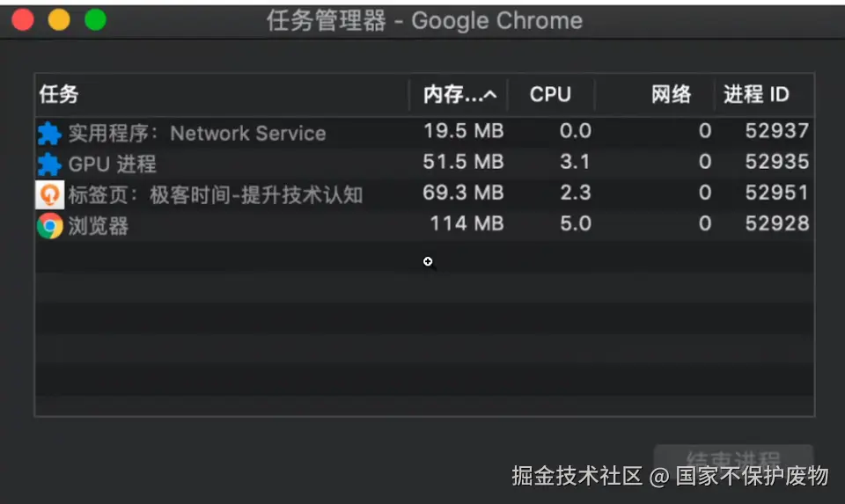The width and height of the screenshot is (845, 504).
Task: Click the 114 MB memory value
Action: point(467,224)
